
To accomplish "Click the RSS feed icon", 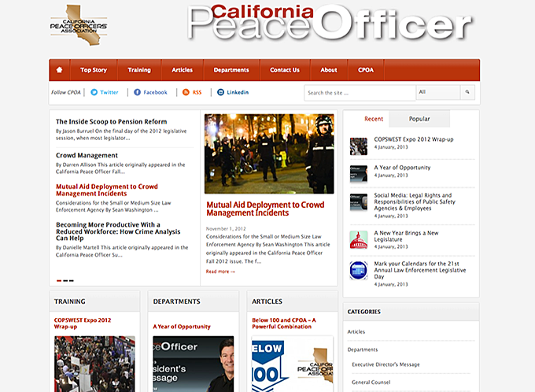I will pos(186,92).
